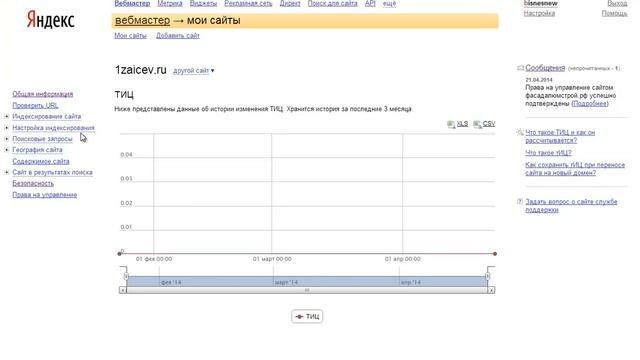Open the Сообщения messages link
The image size is (640, 360).
[545, 68]
